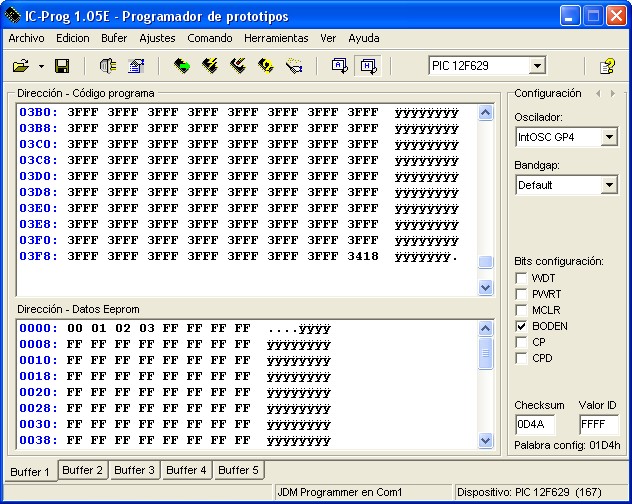Click the Valor ID input field
Screen dimensions: 632x504
[x=598, y=424]
